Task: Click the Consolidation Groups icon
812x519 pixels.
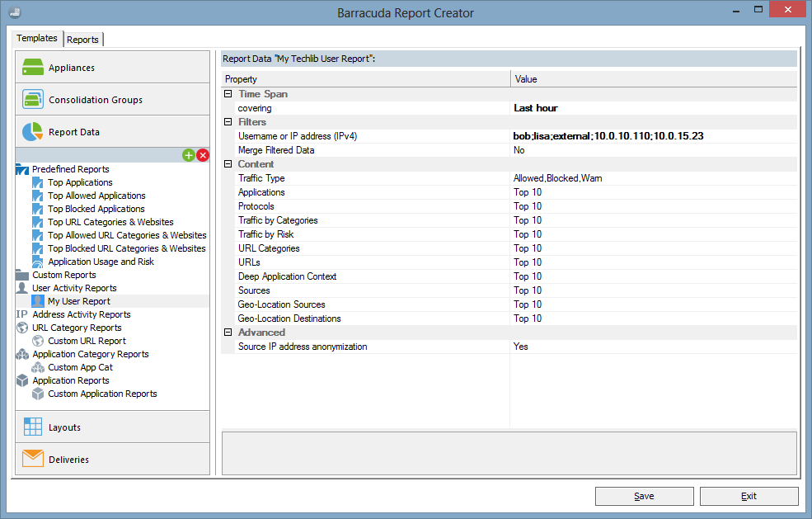Action: (33, 99)
